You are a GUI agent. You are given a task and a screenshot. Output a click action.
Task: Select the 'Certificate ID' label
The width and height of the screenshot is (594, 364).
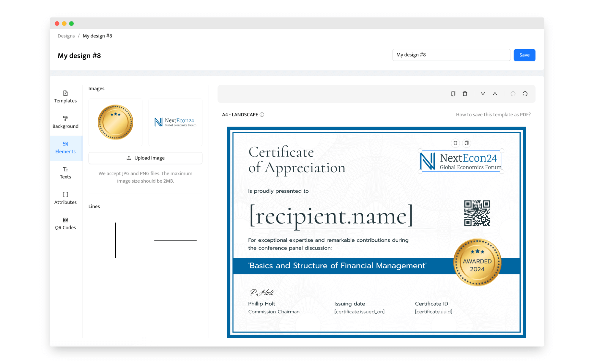pyautogui.click(x=431, y=304)
